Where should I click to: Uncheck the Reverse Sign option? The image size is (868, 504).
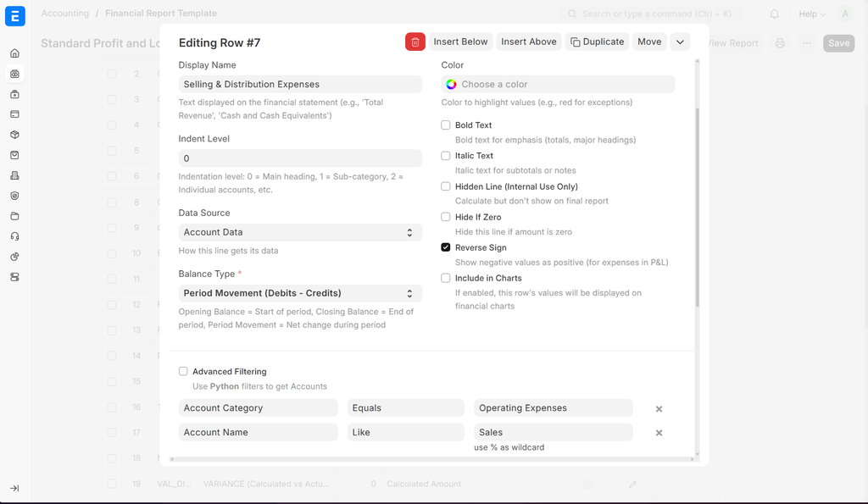point(445,247)
